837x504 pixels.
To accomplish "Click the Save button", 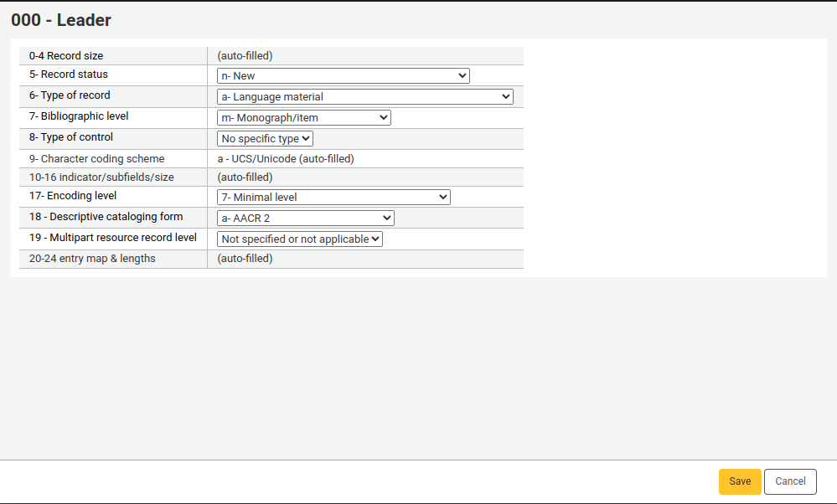I will [739, 481].
